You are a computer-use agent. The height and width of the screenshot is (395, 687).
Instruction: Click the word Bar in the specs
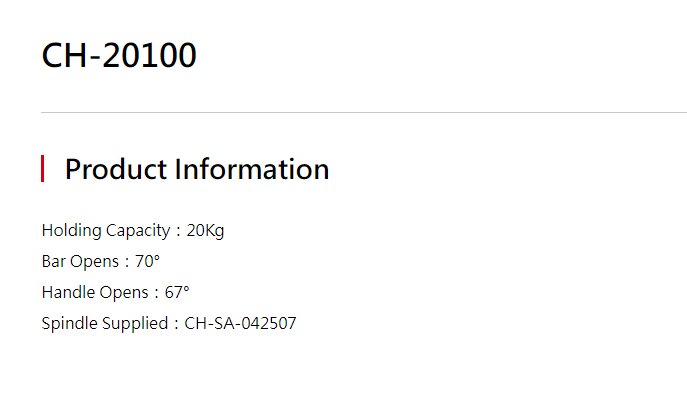[53, 261]
